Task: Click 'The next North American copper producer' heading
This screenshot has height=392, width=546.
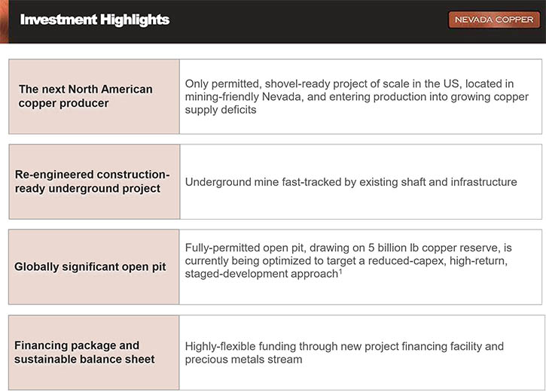Action: click(x=85, y=96)
